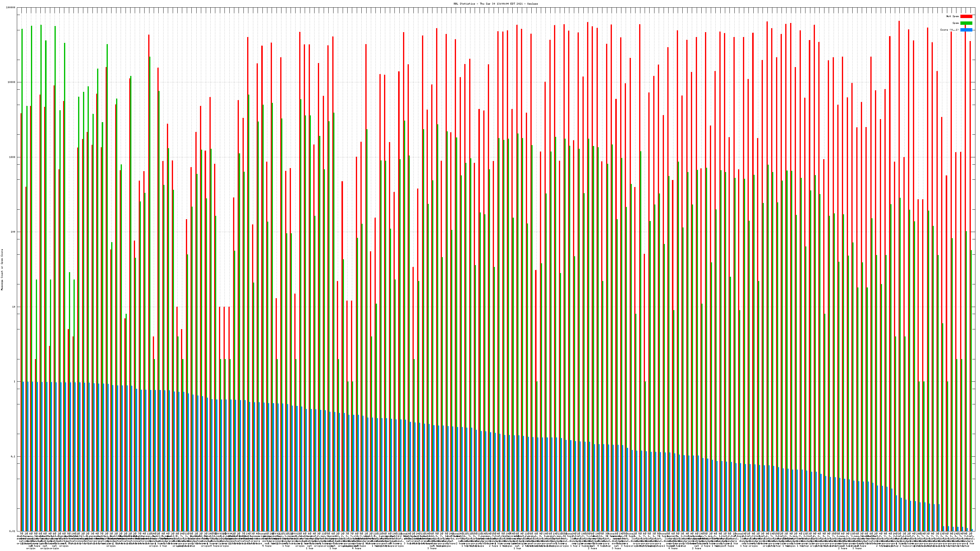The width and height of the screenshot is (980, 551).
Task: Click the 1000 y-axis tick label
Action: [x=13, y=157]
